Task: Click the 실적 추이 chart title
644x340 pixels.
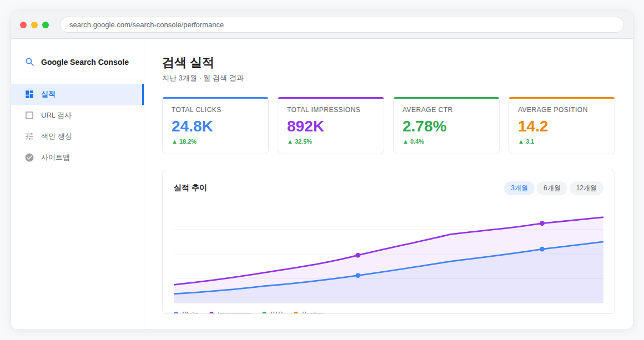Action: click(190, 188)
